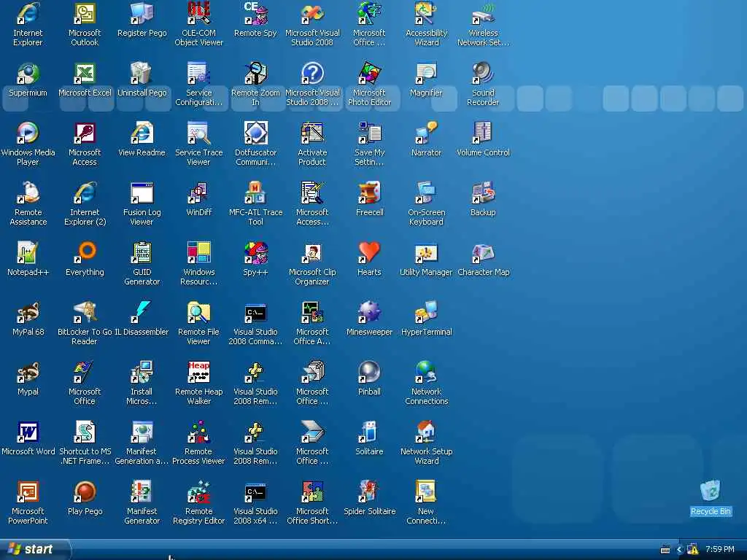Open Microsoft Excel desktop icon
Image resolution: width=747 pixels, height=560 pixels.
(x=85, y=74)
